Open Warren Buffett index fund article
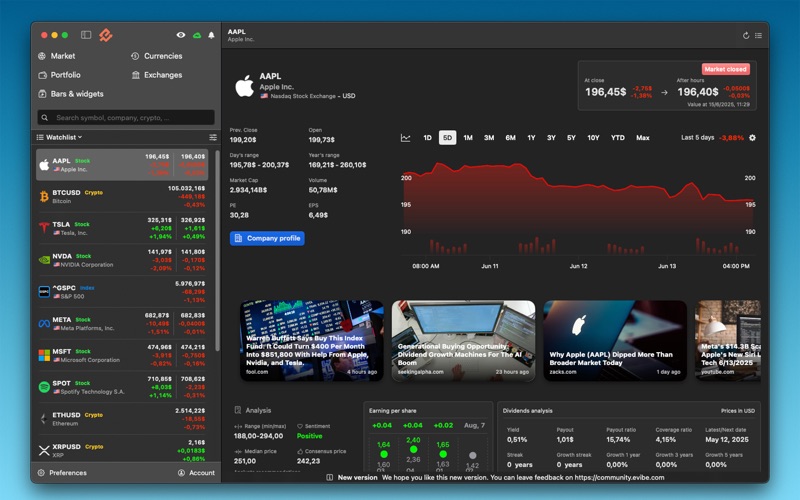 click(x=312, y=340)
